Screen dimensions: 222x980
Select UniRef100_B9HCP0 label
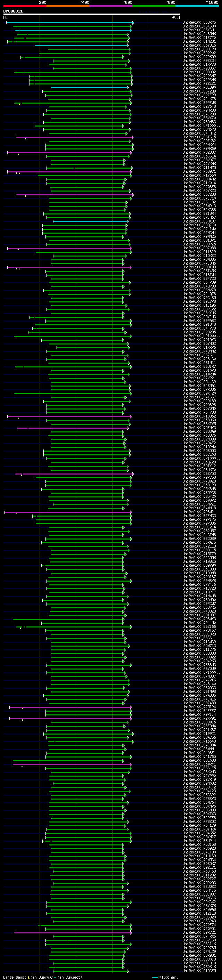(x=199, y=49)
